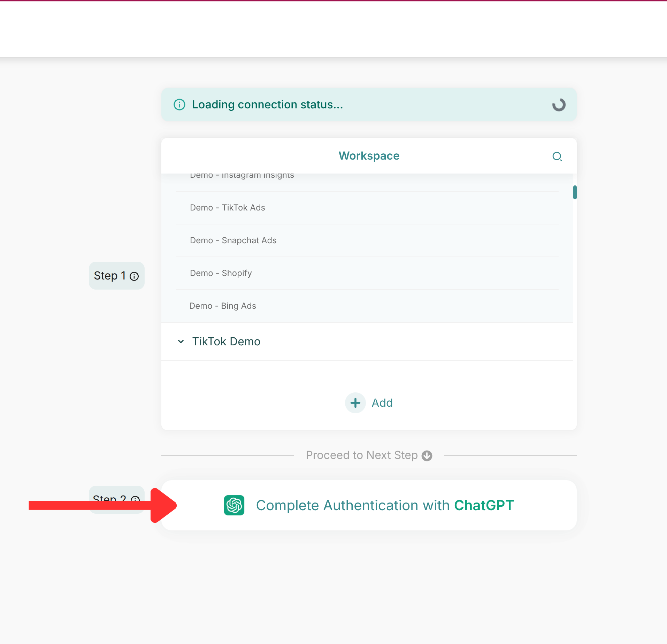Select the Demo - TikTok Ads row
Image resolution: width=667 pixels, height=644 pixels.
tap(367, 208)
